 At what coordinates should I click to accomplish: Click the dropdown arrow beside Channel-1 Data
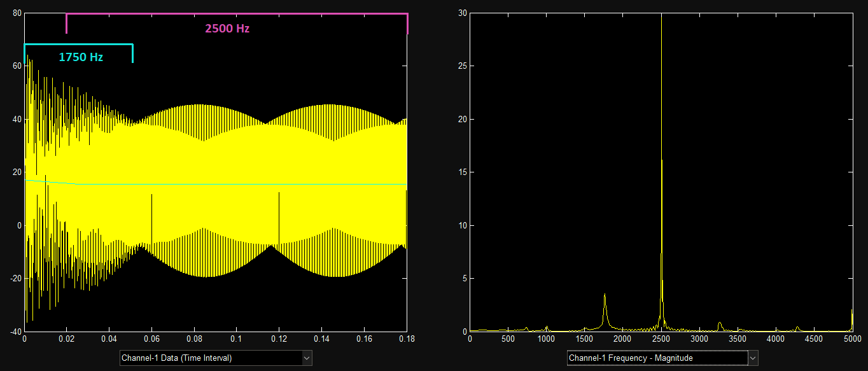click(x=306, y=358)
